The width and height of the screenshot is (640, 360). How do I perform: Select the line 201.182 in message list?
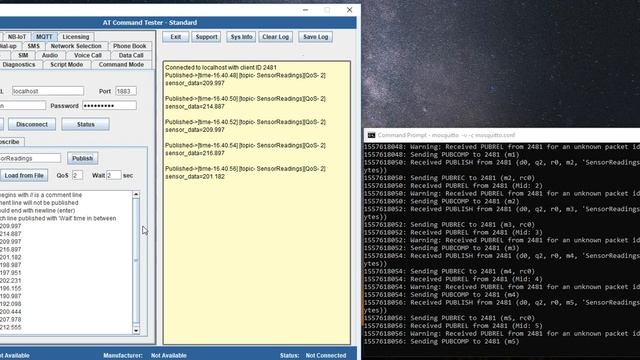click(x=11, y=257)
